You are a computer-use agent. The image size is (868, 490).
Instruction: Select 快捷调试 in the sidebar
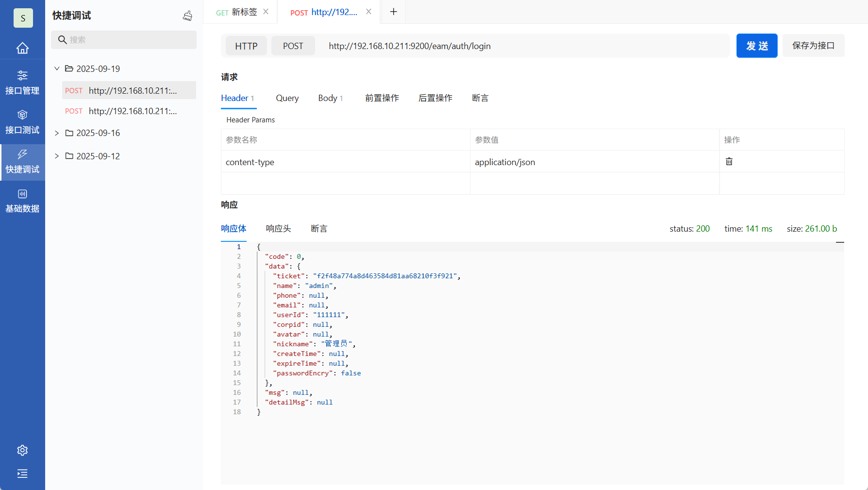point(22,162)
